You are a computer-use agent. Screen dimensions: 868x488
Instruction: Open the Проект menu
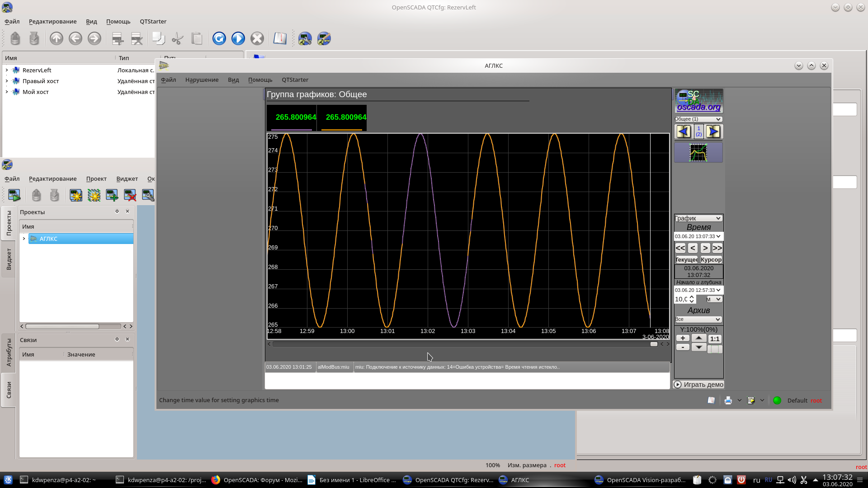[96, 178]
